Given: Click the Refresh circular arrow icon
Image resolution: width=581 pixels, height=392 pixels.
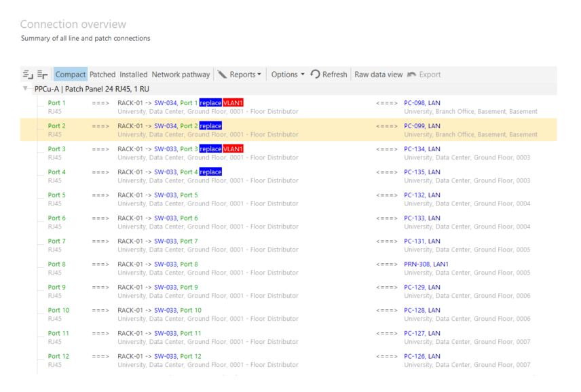Looking at the screenshot, I should point(315,75).
